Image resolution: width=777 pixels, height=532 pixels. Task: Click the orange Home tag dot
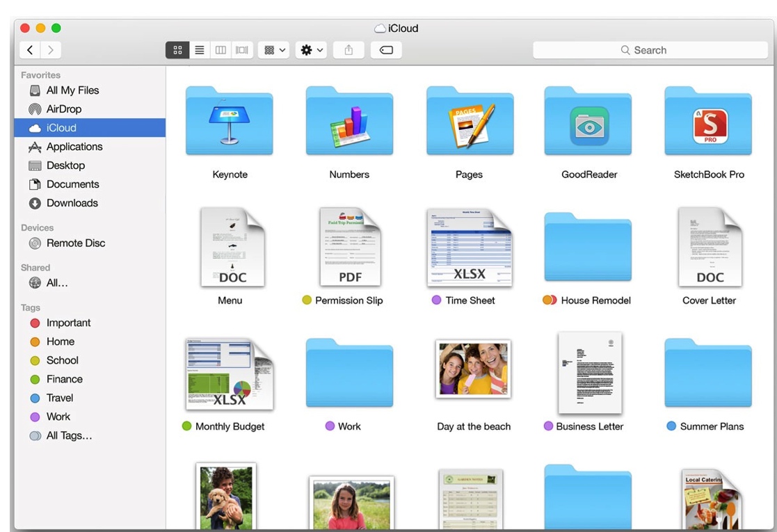(35, 341)
